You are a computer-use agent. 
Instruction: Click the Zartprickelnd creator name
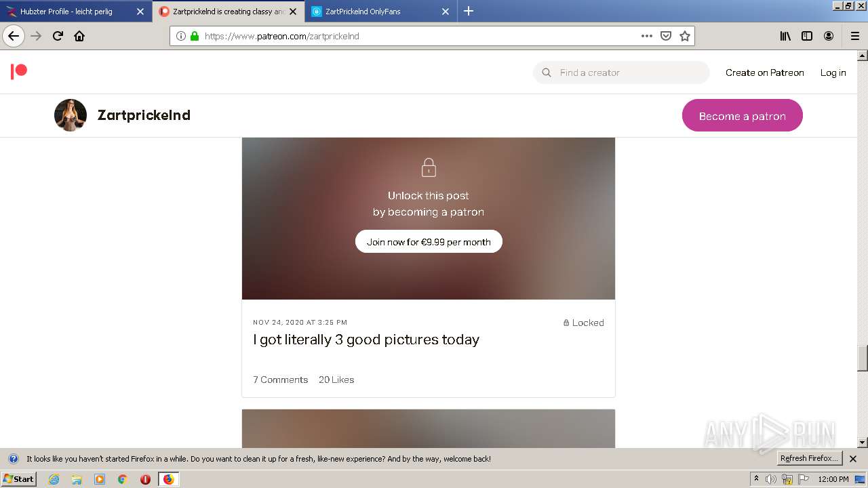144,115
